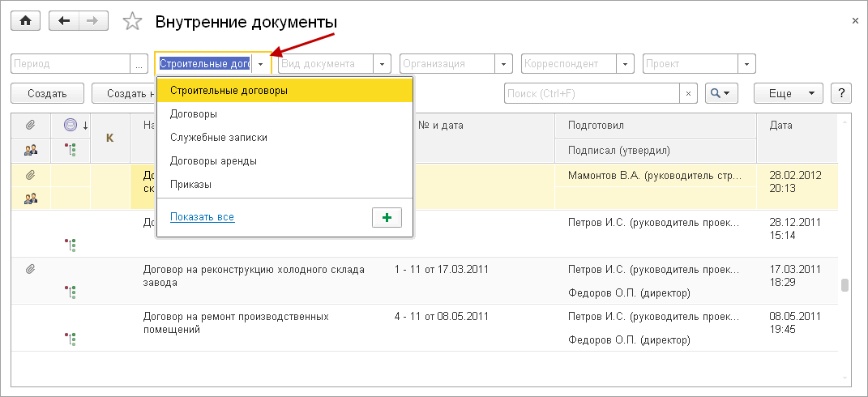The image size is (868, 397).
Task: Click the scrollbar up arrow
Action: 844,122
